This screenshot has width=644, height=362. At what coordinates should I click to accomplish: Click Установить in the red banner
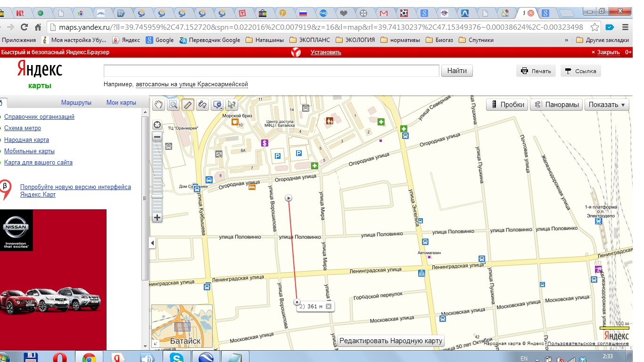[x=326, y=52]
